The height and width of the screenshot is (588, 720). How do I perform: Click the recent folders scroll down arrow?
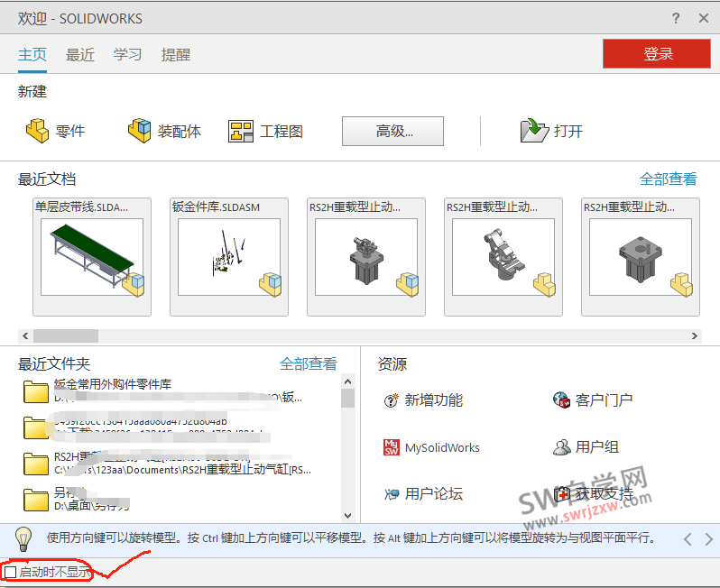pyautogui.click(x=347, y=516)
